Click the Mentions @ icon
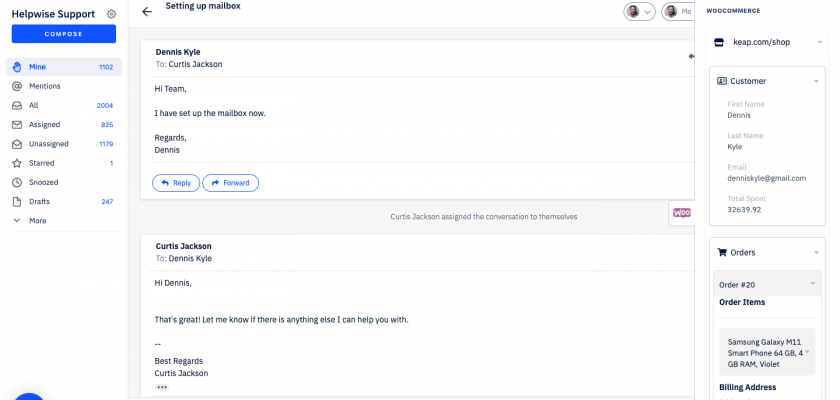 pyautogui.click(x=17, y=86)
